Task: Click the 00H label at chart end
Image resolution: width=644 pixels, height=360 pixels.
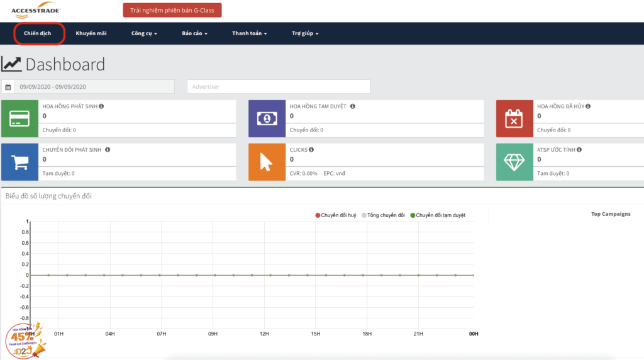Action: coord(474,334)
